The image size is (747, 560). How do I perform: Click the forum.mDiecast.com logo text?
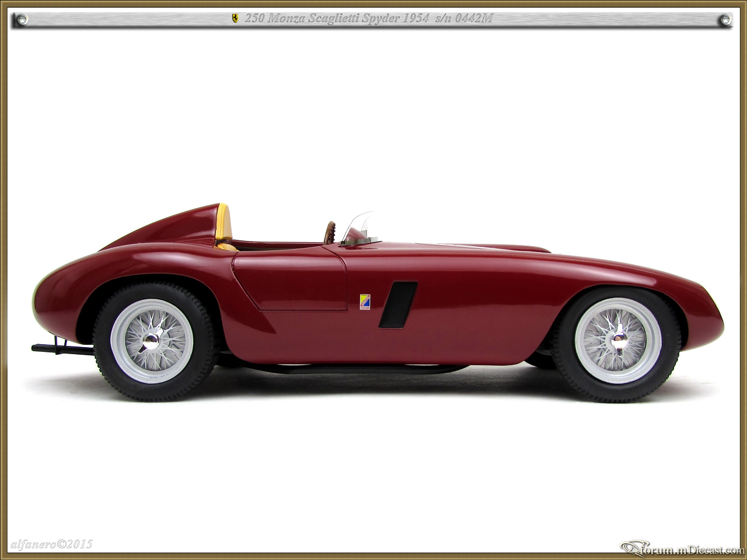click(682, 548)
